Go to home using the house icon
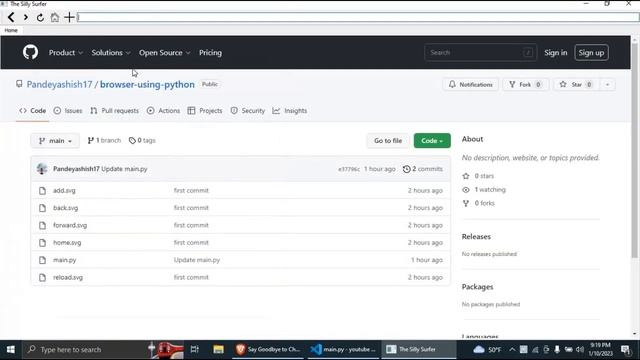 (55, 17)
